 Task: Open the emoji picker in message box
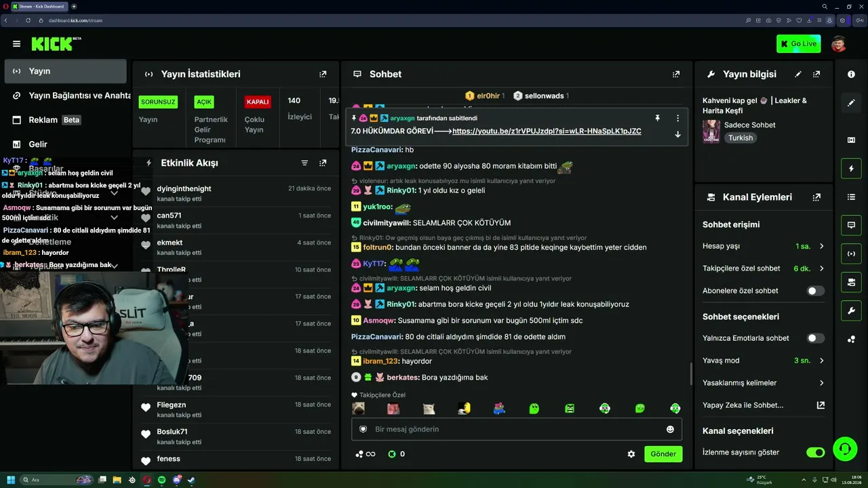pos(670,429)
